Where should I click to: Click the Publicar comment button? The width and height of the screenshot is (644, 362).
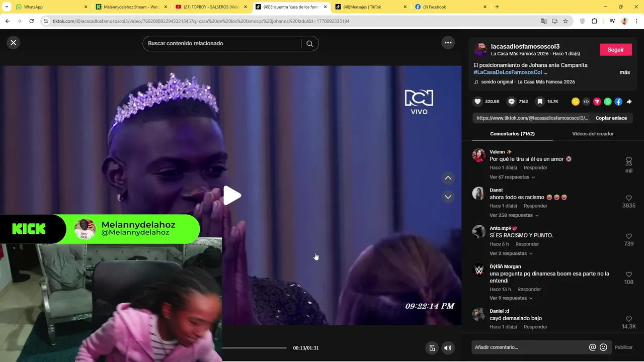click(623, 347)
